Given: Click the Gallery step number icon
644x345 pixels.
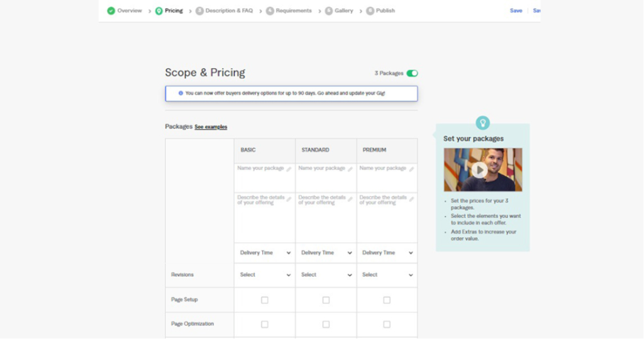Looking at the screenshot, I should [x=329, y=11].
